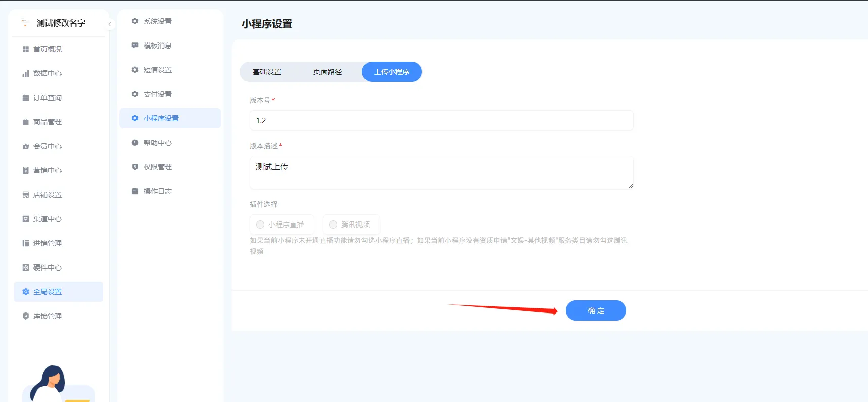Open the 店铺设置 menu item

click(59, 195)
